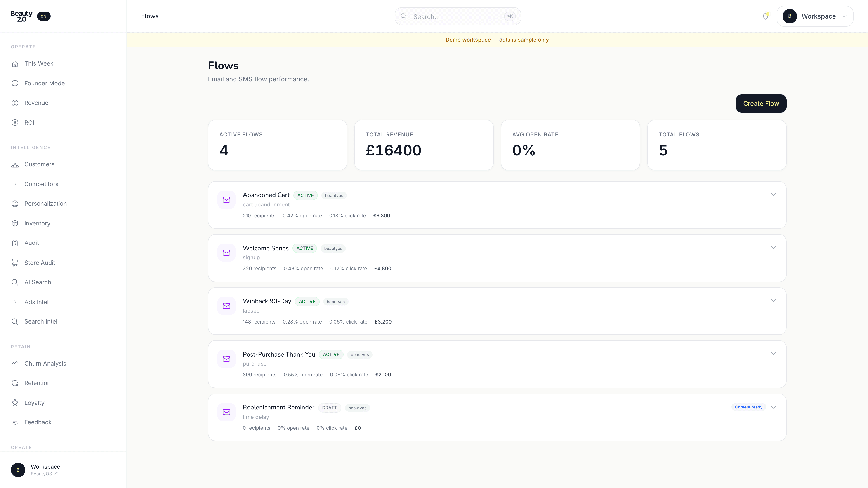
Task: Click the Personalization user-circle icon
Action: (15, 204)
